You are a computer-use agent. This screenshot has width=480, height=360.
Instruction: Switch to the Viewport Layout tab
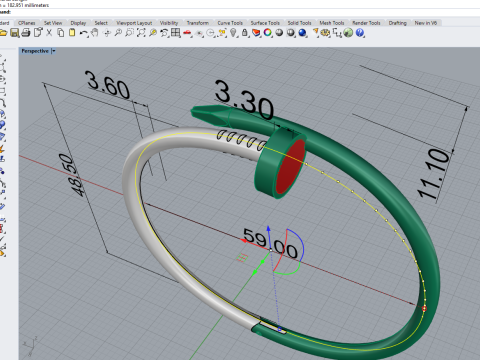coord(134,23)
